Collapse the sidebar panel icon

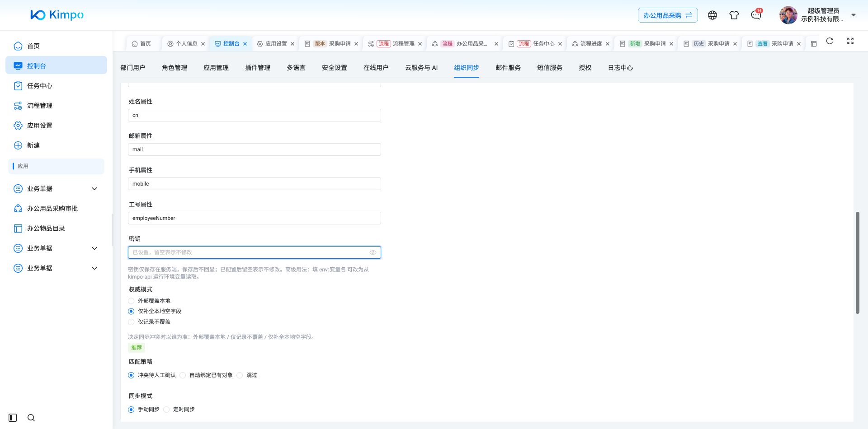pyautogui.click(x=13, y=418)
